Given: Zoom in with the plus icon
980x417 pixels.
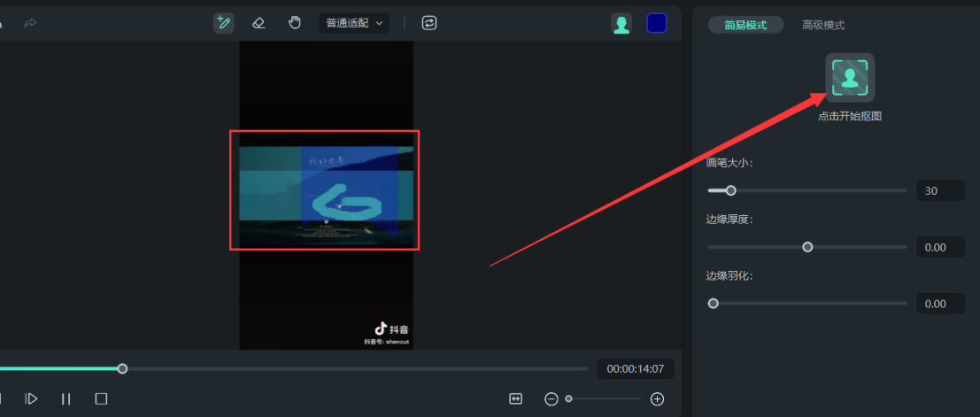Looking at the screenshot, I should click(657, 399).
